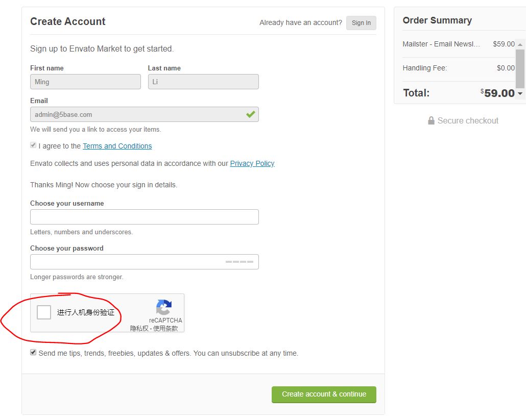The width and height of the screenshot is (526, 420).
Task: Click the order summary scrollbar thumb
Action: point(520,68)
